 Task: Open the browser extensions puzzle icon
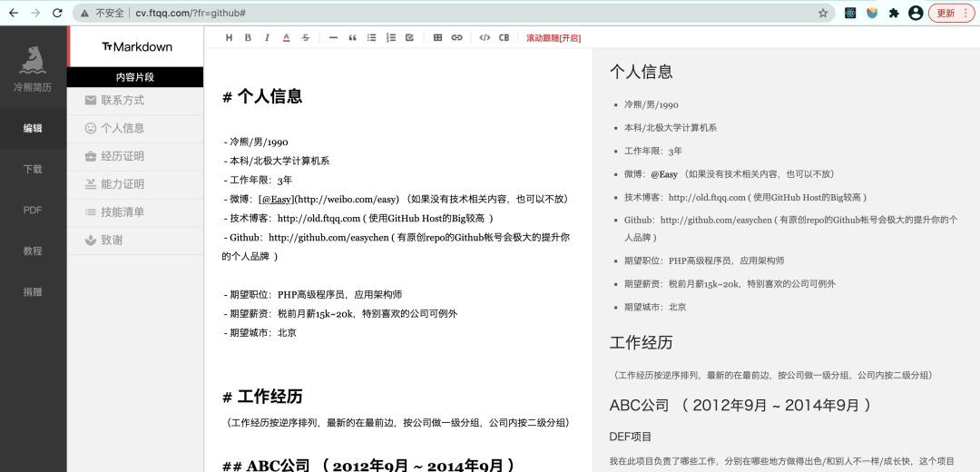pos(894,13)
